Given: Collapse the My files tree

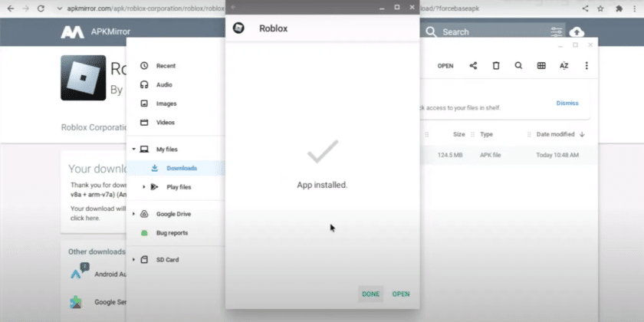Looking at the screenshot, I should pos(133,149).
